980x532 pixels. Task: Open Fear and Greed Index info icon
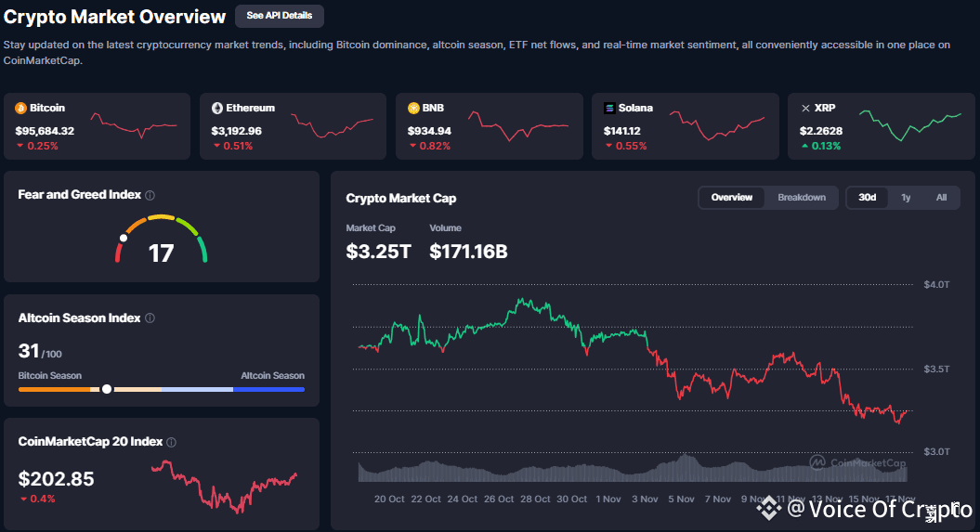[150, 195]
